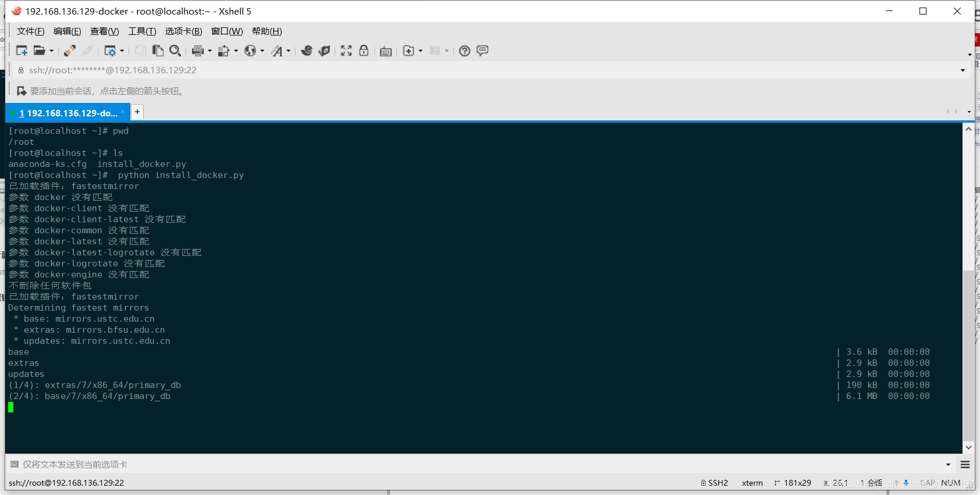Click the xterm status bar entry
Image resolution: width=980 pixels, height=495 pixels.
(752, 483)
